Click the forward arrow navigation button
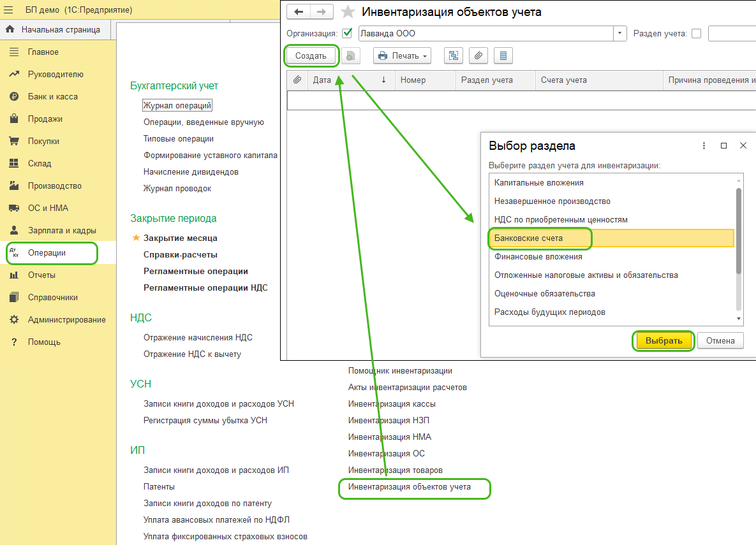The image size is (756, 545). point(321,12)
